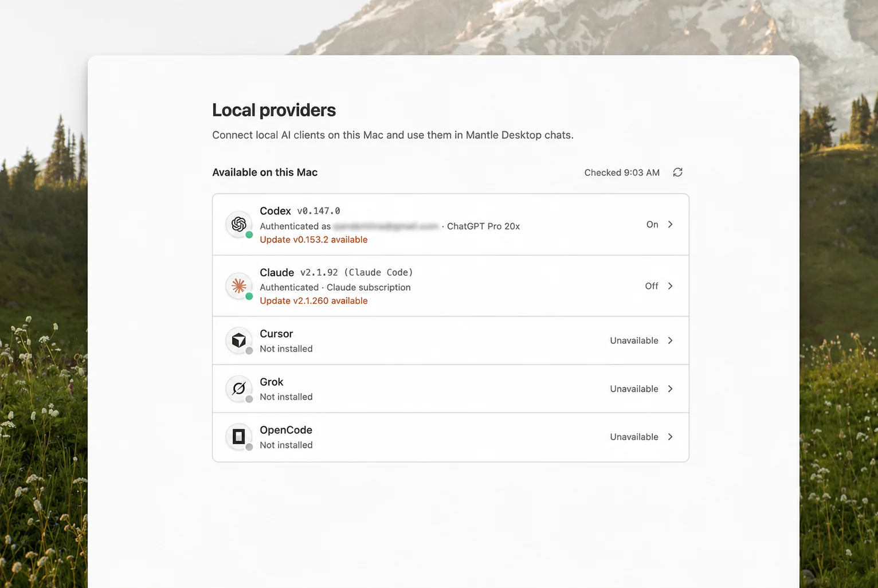Open the Grok row chevron

click(x=670, y=389)
